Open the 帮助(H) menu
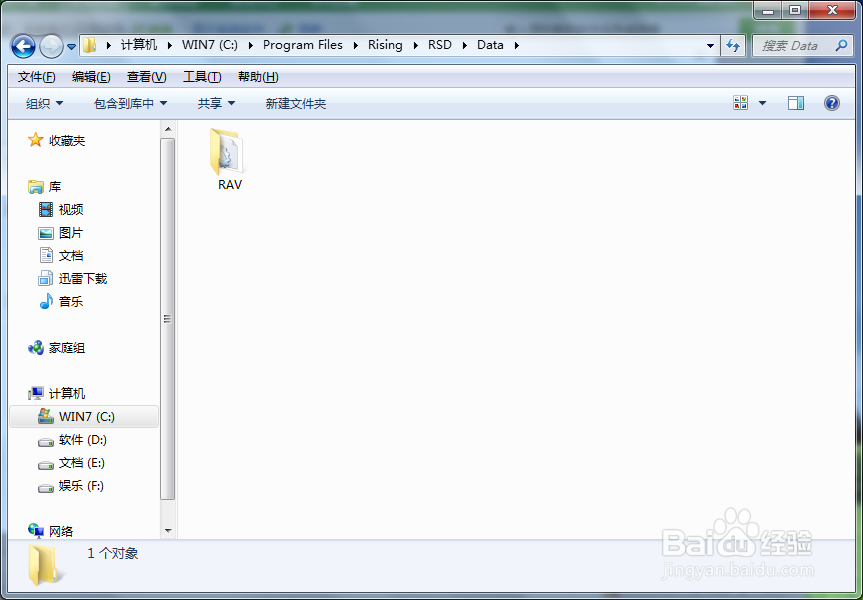 258,77
